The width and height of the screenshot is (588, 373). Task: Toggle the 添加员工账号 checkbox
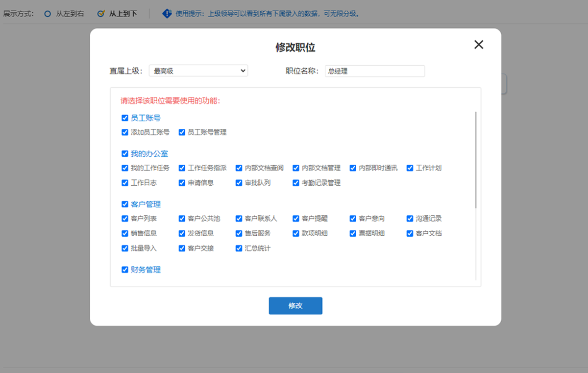coord(125,132)
